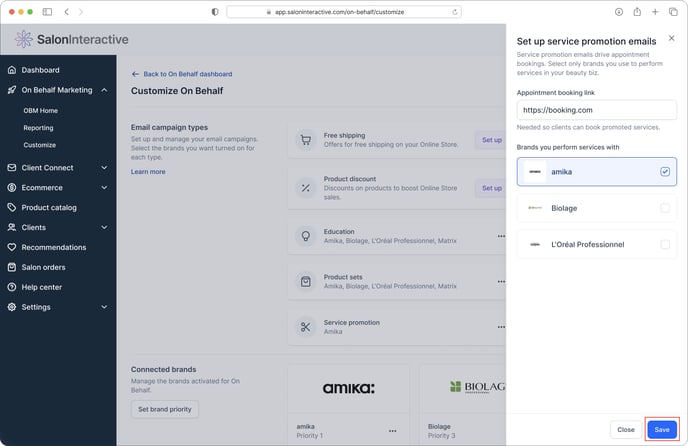Click the browser address bar
The width and height of the screenshot is (688, 446).
pos(344,12)
